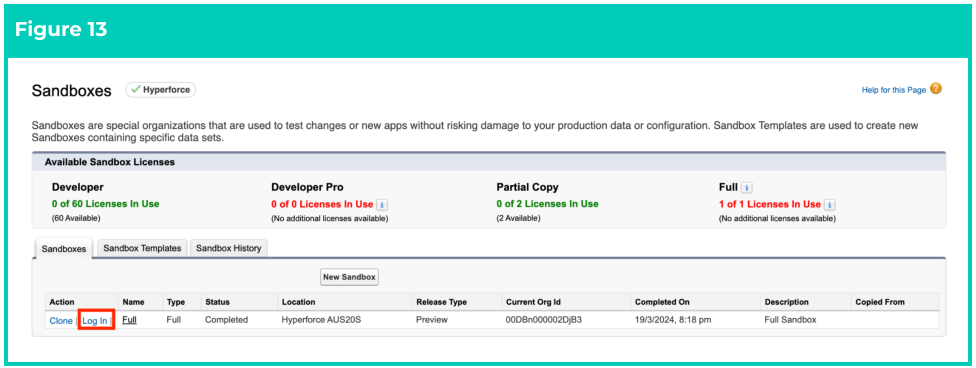
Task: Click 0 of 0 Licenses In Use text
Action: click(x=322, y=204)
